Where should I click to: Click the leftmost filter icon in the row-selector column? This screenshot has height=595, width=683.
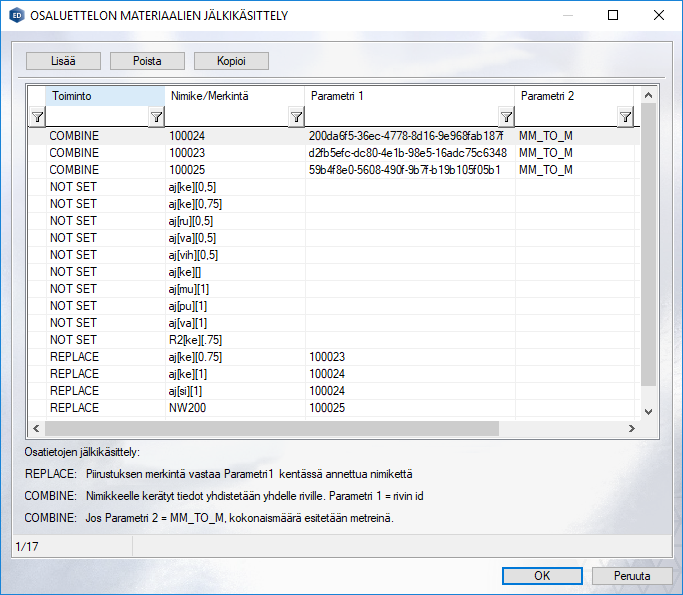(36, 118)
